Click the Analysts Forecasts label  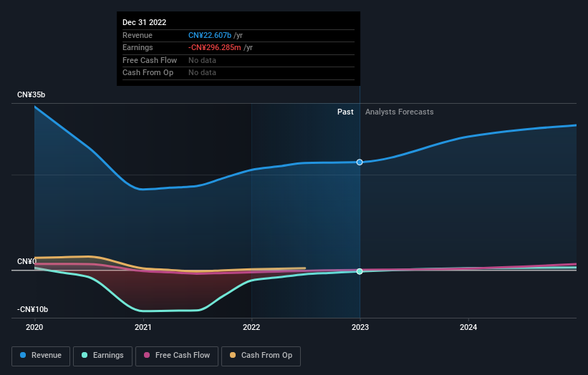[x=400, y=112]
